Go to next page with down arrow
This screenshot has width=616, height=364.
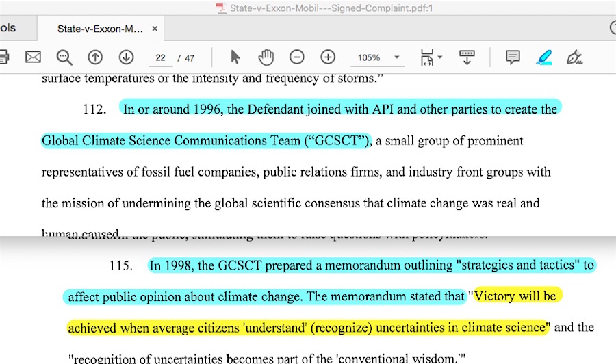click(126, 57)
